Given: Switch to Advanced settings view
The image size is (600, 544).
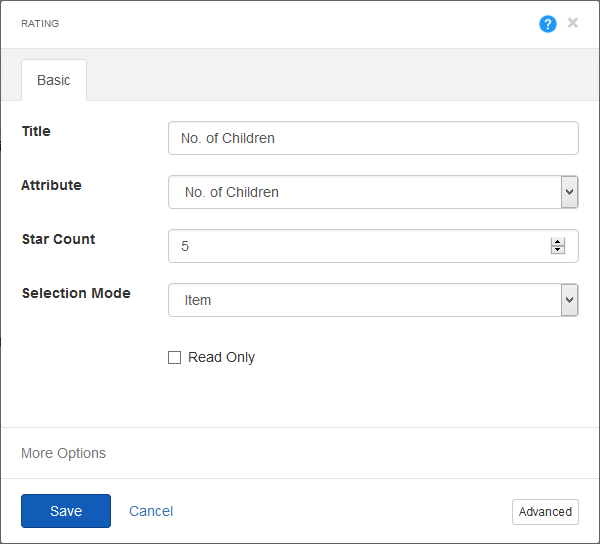Looking at the screenshot, I should coord(545,511).
